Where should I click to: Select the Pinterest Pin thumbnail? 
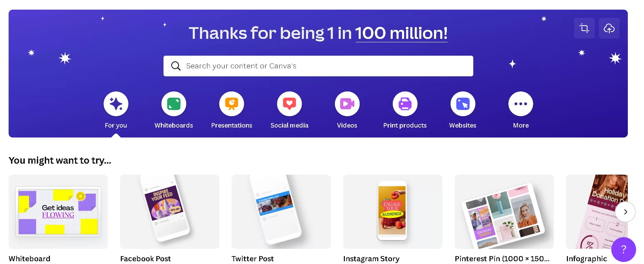(x=504, y=212)
